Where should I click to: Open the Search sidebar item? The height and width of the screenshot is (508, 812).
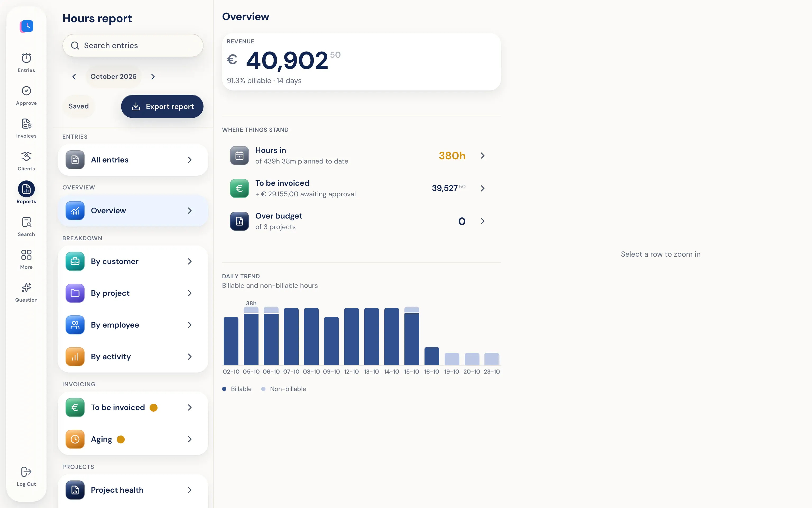(x=26, y=227)
